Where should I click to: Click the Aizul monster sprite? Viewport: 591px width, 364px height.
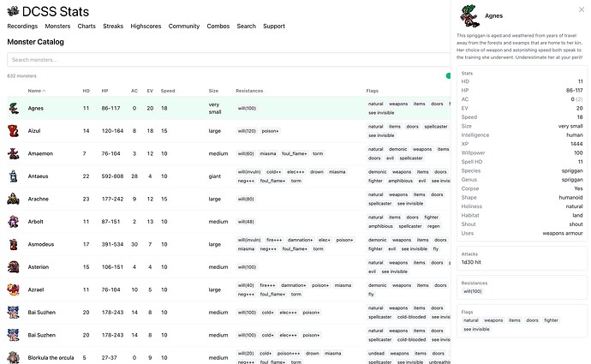point(13,131)
